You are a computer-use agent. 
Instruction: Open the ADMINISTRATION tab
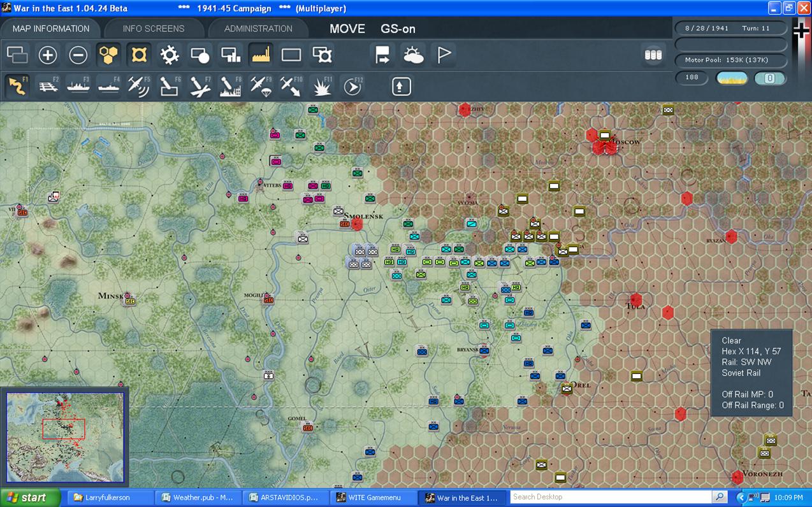coord(258,29)
